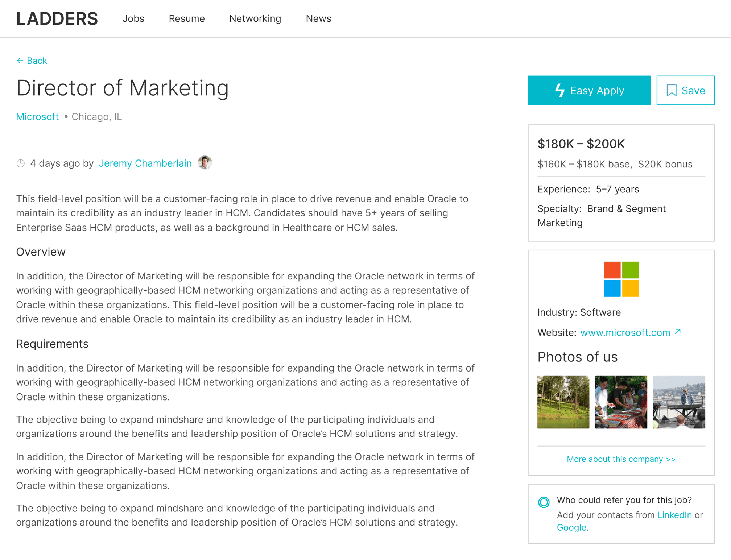Visit the www.microsoft.com website link

pyautogui.click(x=625, y=332)
